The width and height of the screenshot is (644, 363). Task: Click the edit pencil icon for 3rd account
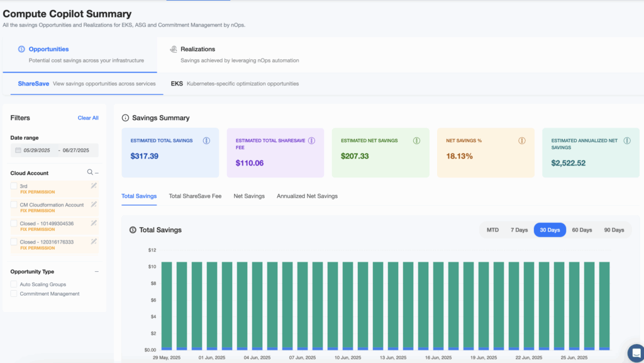(x=94, y=186)
